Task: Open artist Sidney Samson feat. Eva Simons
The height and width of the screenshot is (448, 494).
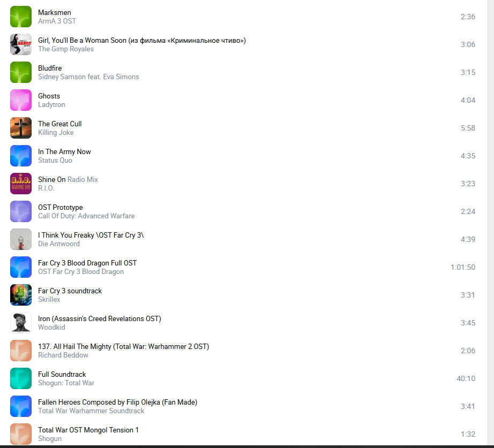Action: pyautogui.click(x=88, y=77)
